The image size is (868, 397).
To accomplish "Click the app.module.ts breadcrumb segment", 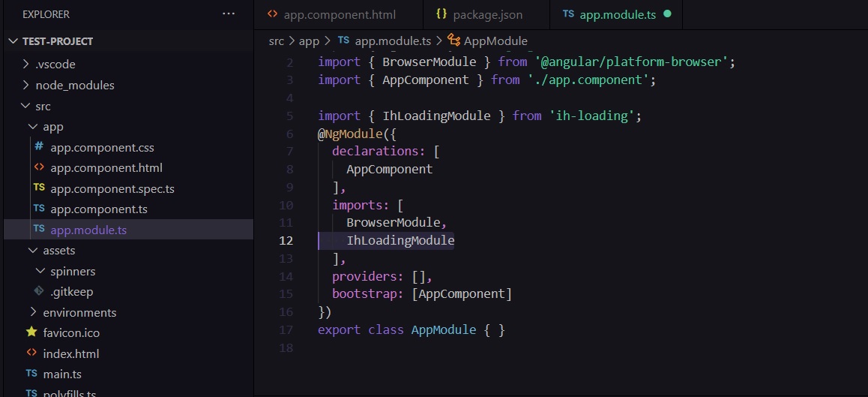I will click(393, 41).
